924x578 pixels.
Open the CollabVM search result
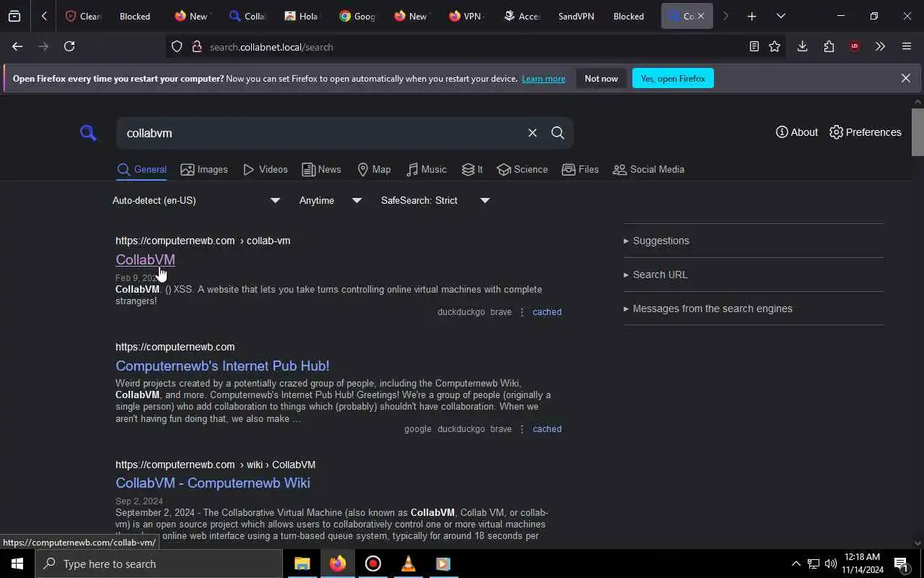[x=145, y=259]
